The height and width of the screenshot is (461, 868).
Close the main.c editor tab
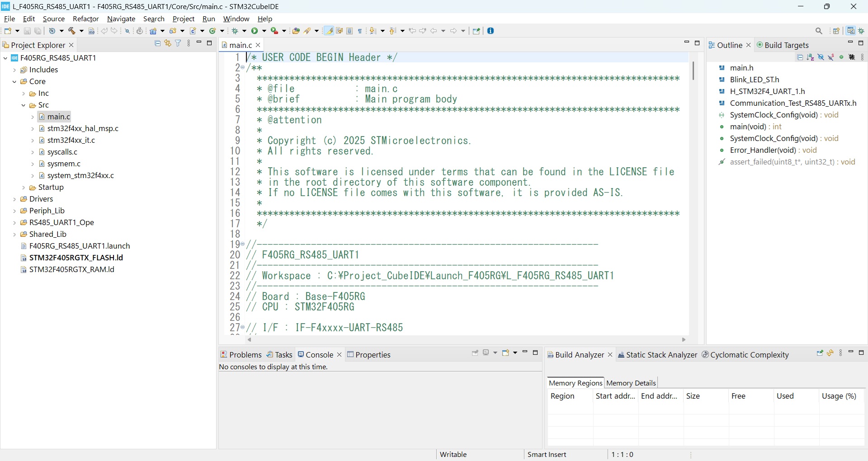pos(258,45)
